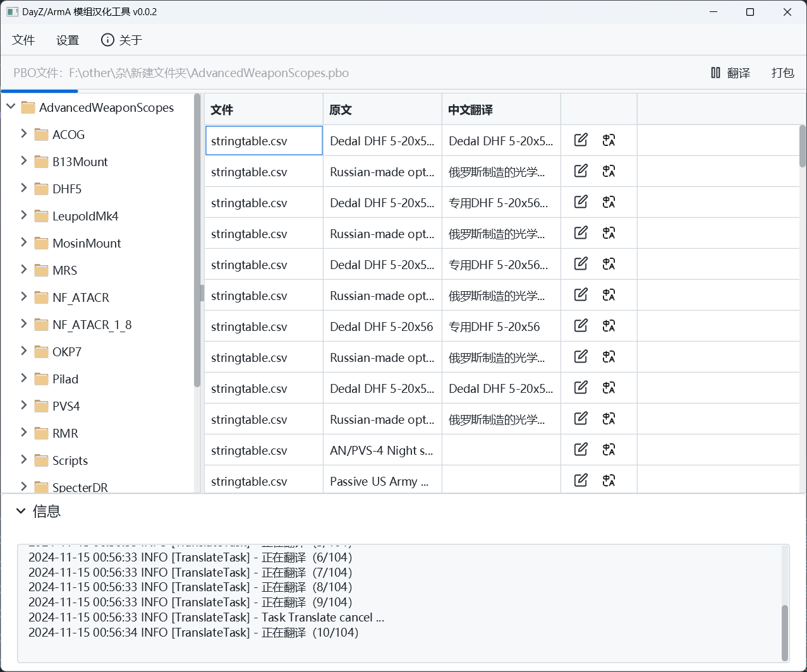Click the translate icon for the AN/PVS-4 Night row
This screenshot has width=807, height=672.
click(x=609, y=450)
